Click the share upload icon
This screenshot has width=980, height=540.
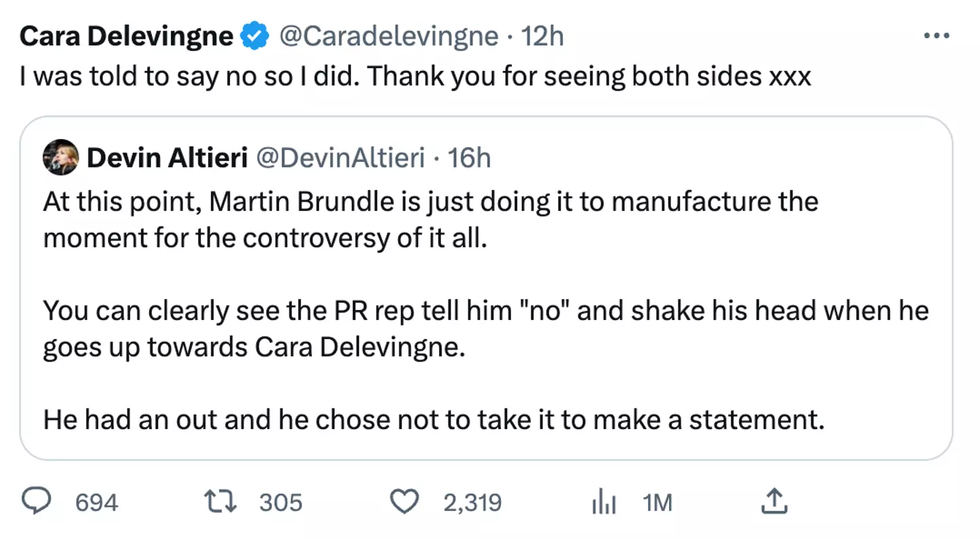click(774, 503)
